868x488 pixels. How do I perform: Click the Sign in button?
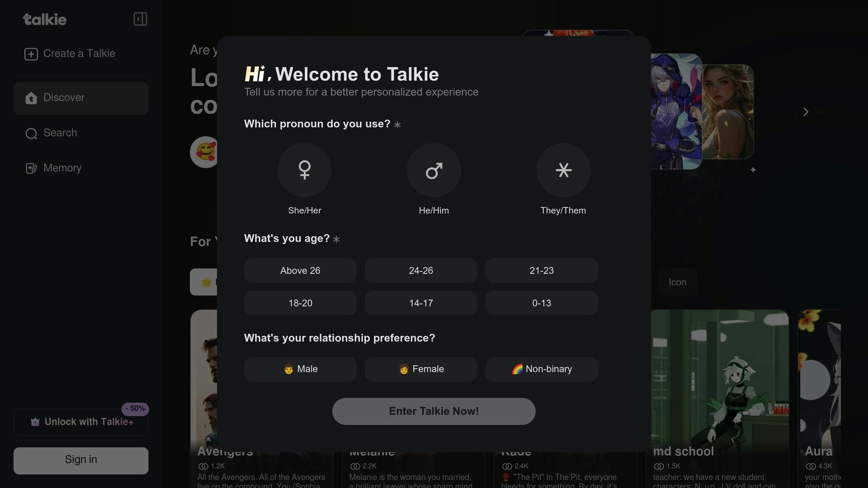tap(81, 460)
